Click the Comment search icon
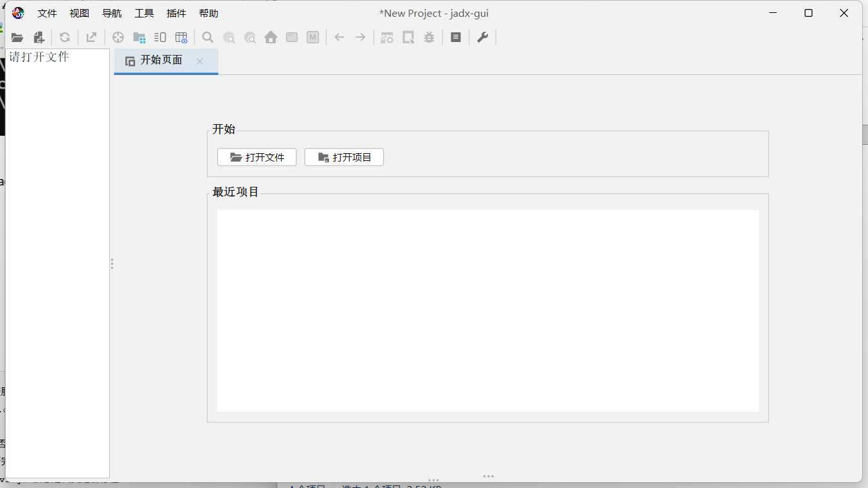 (250, 37)
